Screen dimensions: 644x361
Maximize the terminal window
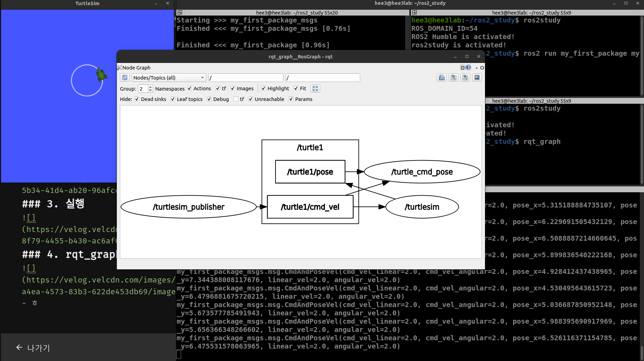click(626, 3)
